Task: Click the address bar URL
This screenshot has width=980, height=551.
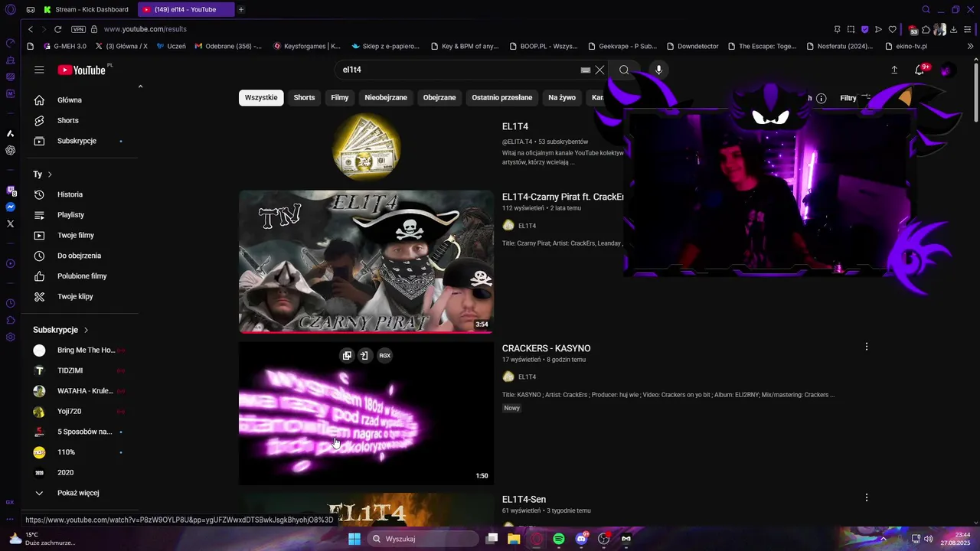Action: [145, 29]
